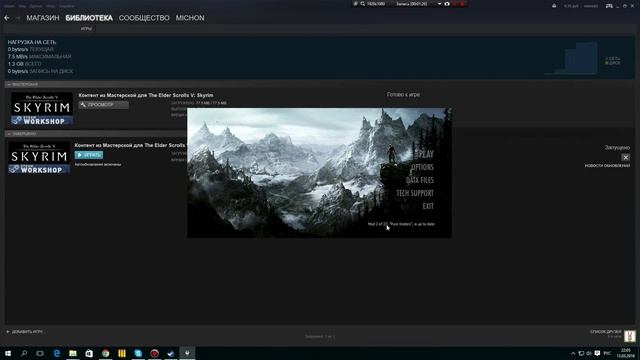Open Skype from the taskbar
This screenshot has height=360, width=640.
(138, 353)
